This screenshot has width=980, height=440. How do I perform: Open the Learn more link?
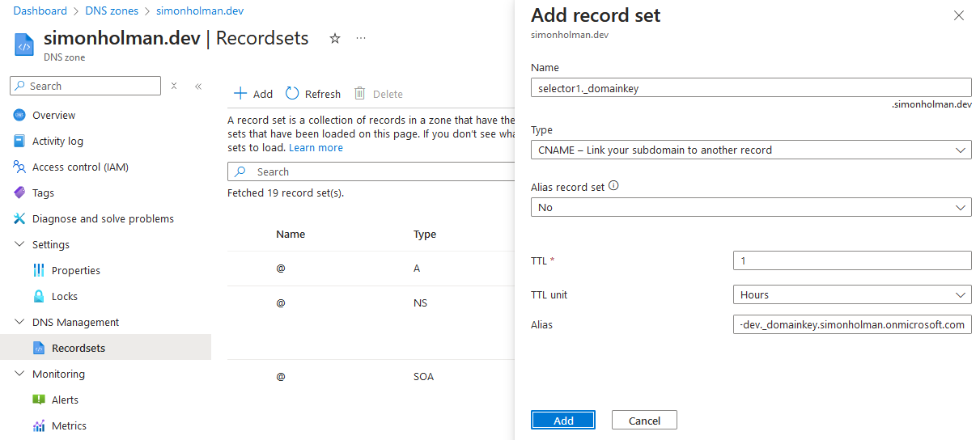tap(316, 147)
